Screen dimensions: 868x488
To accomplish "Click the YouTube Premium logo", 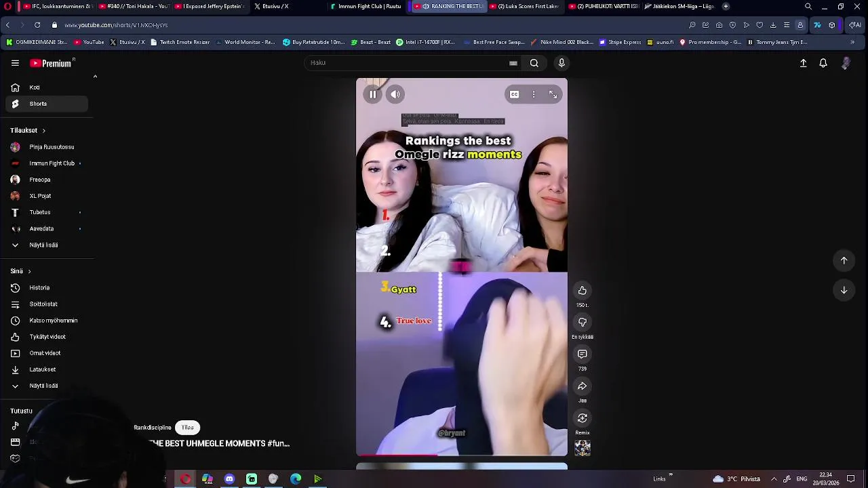I will tap(52, 63).
